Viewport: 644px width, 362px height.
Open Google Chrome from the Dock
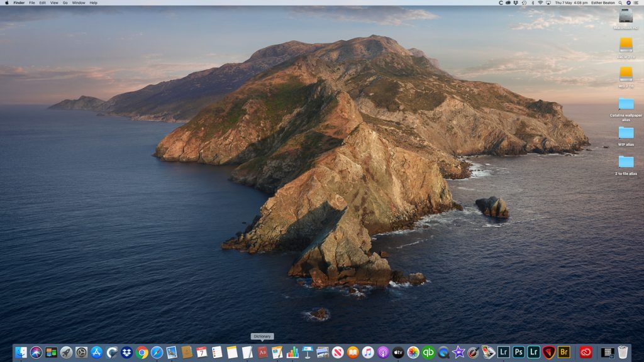tap(142, 353)
